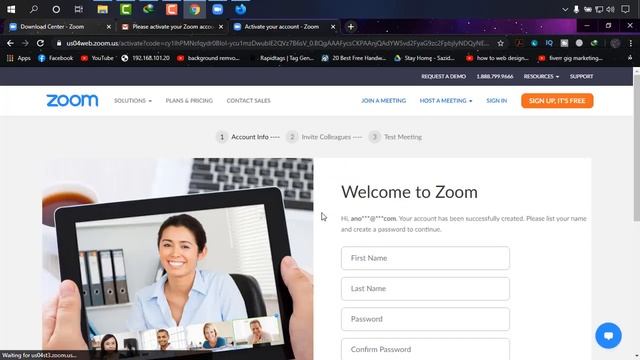The width and height of the screenshot is (640, 360).
Task: Open Chrome three-dot menu
Action: 631,43
